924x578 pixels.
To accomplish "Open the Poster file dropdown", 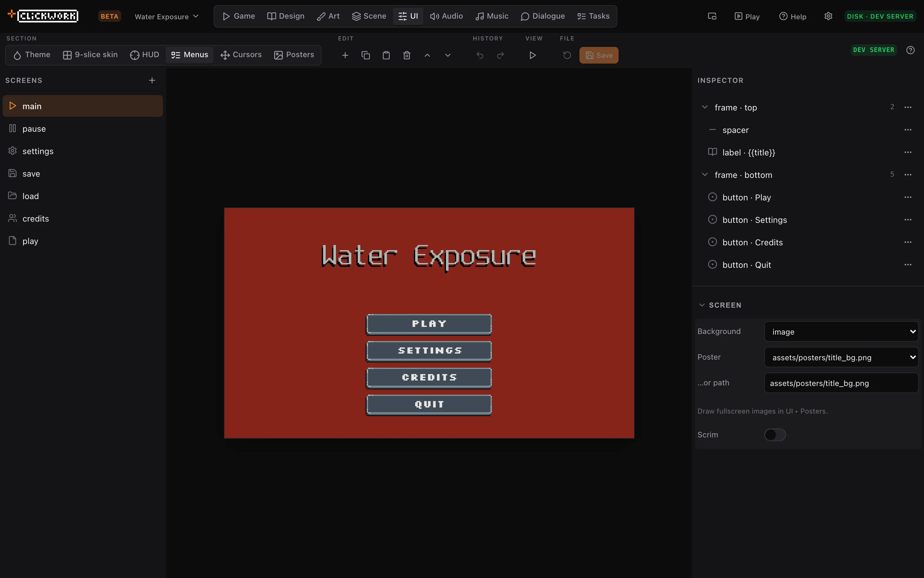I will [x=841, y=357].
